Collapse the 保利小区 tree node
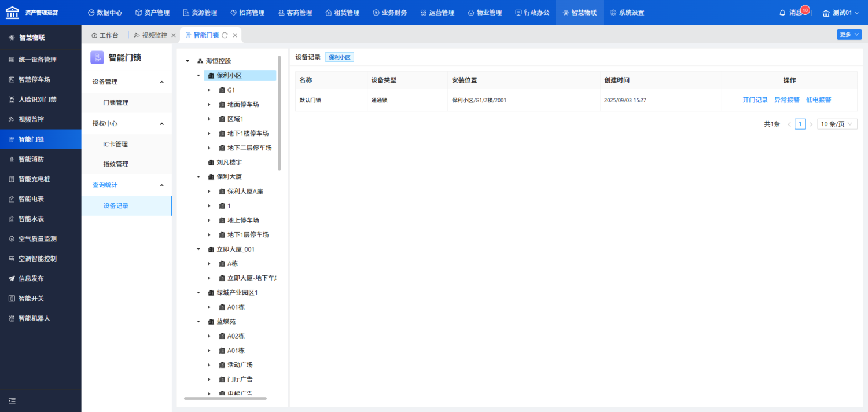 (198, 75)
